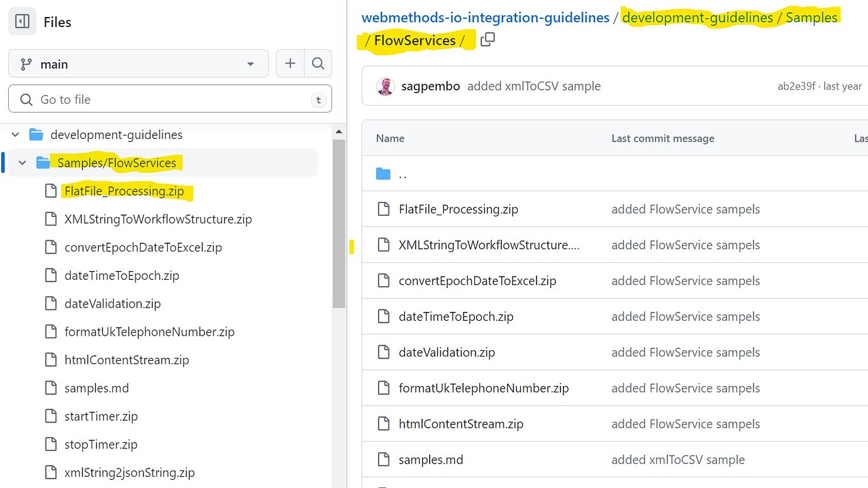
Task: Click file icon for convertEpochDateToExcel.zip list row
Action: pos(383,281)
